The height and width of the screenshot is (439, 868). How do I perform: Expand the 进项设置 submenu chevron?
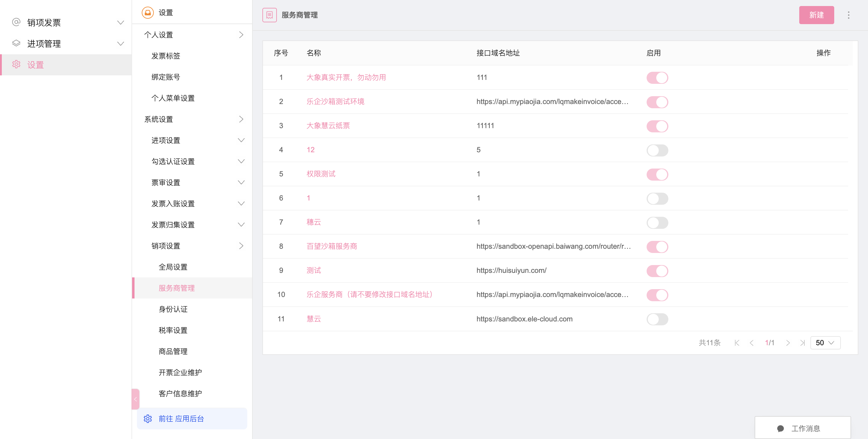click(x=241, y=140)
